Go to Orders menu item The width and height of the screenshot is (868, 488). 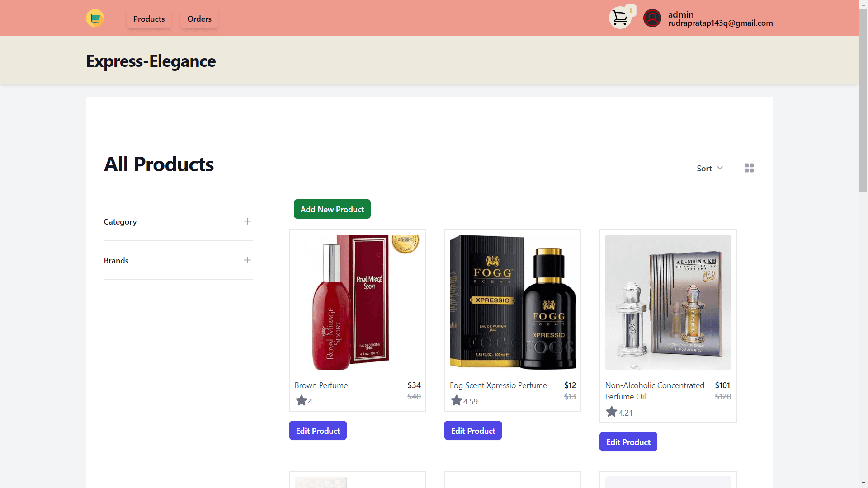tap(199, 19)
